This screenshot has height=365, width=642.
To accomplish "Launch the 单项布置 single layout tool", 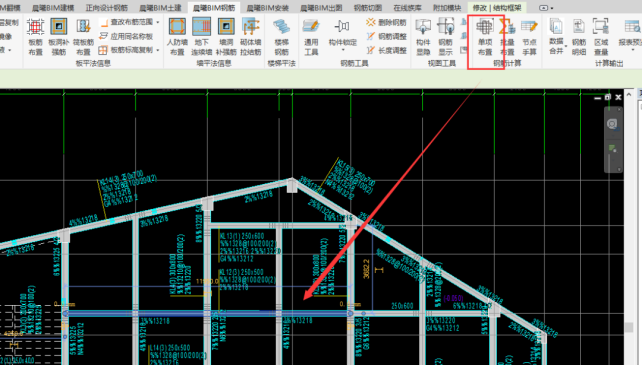I will pos(485,37).
